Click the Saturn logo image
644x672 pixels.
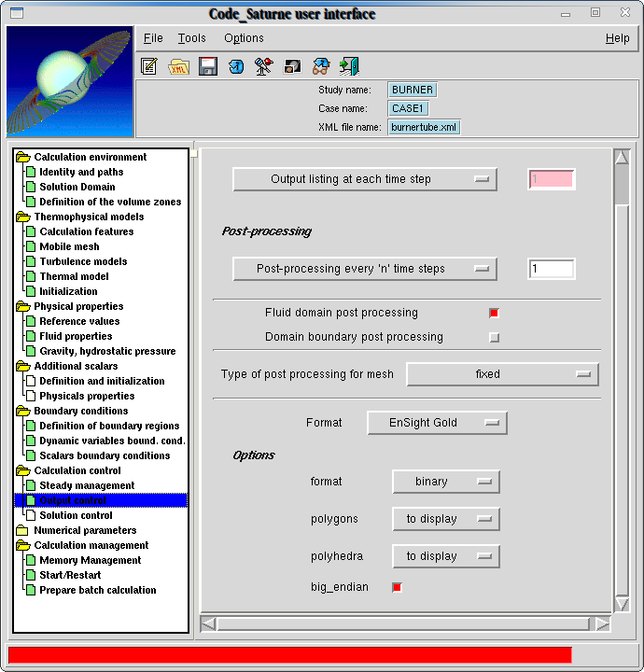point(70,81)
